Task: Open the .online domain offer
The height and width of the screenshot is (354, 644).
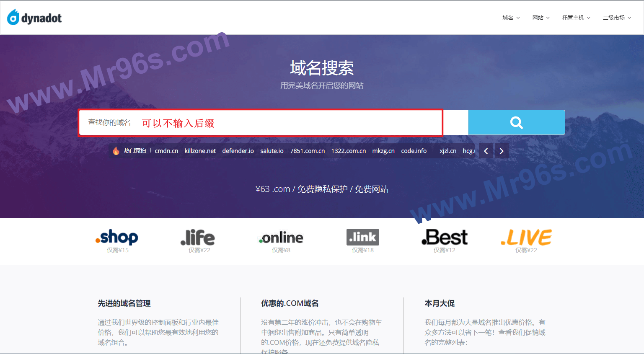Action: click(x=281, y=238)
